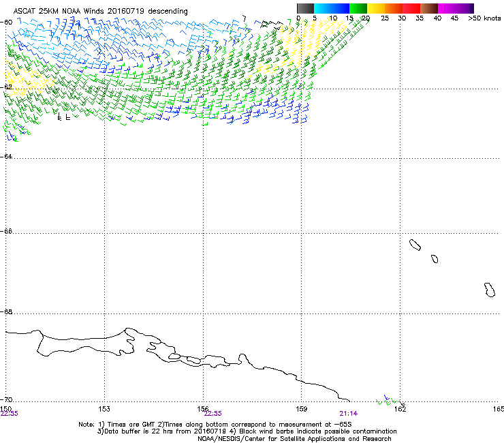504x443 pixels.
Task: Click the yellow 20-25 knots legend swatch
Action: 376,8
